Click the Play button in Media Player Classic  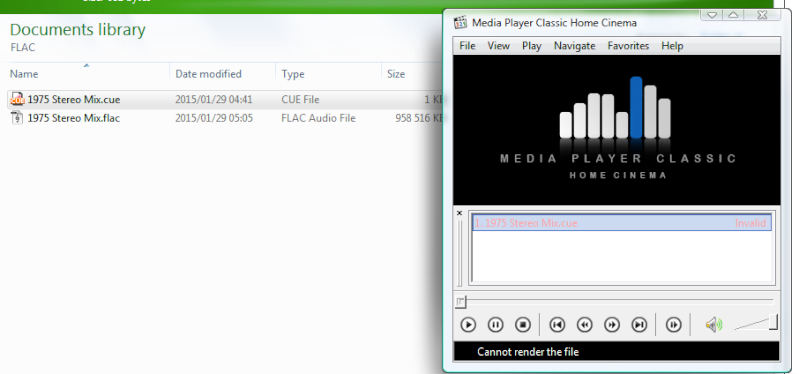coord(468,325)
